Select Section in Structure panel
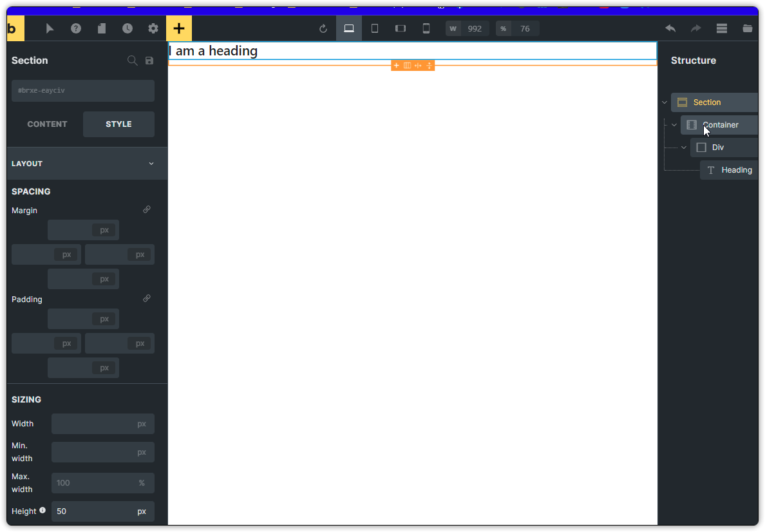 (x=715, y=102)
